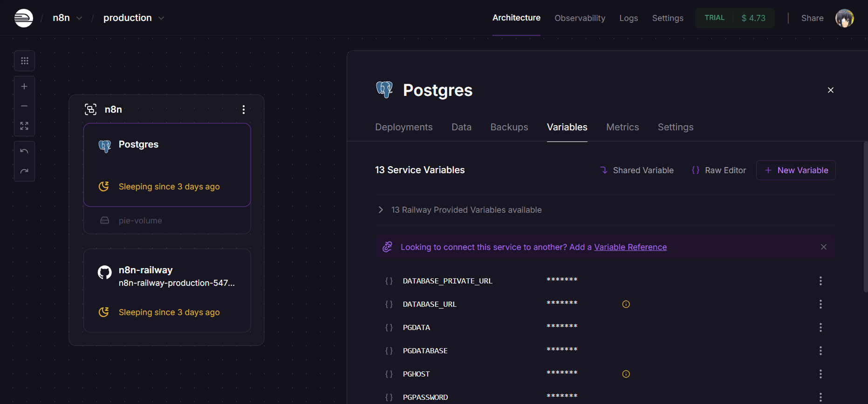The height and width of the screenshot is (404, 868).
Task: Reveal the DATABASE_PRIVATE_URL masked value
Action: pos(562,280)
